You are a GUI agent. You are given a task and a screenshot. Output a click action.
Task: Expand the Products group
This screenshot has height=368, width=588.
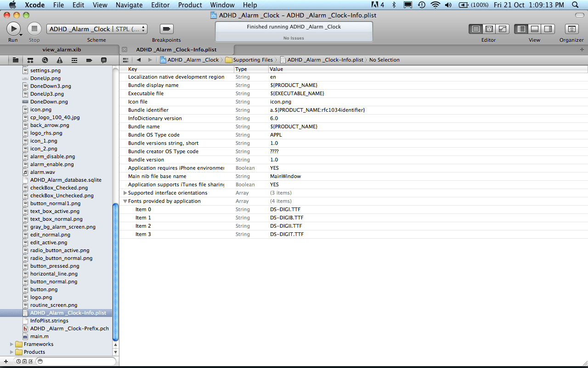tap(12, 352)
